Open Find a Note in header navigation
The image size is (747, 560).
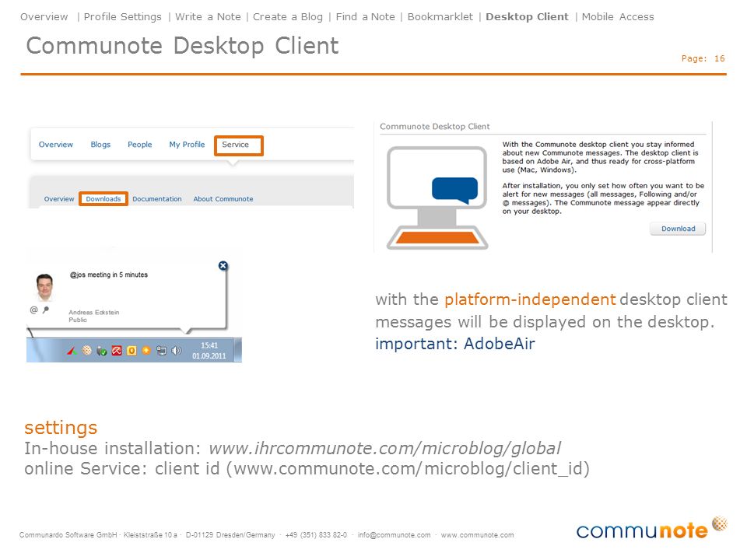tap(366, 16)
